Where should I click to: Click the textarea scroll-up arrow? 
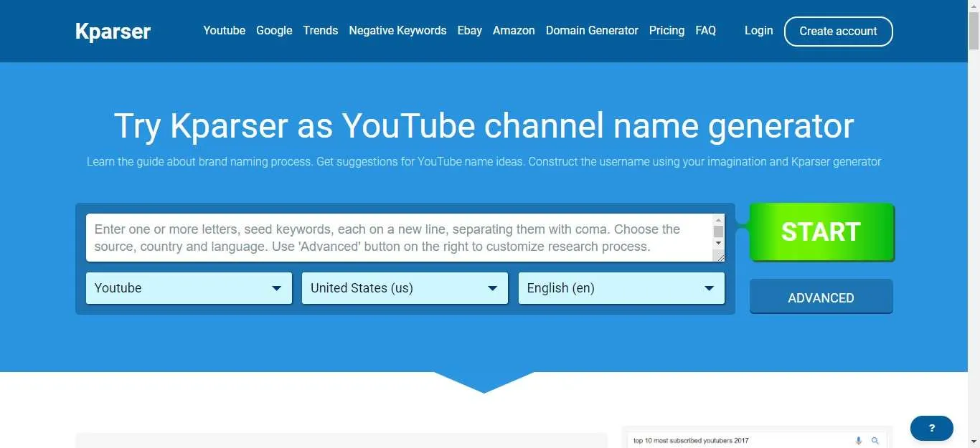pyautogui.click(x=718, y=220)
